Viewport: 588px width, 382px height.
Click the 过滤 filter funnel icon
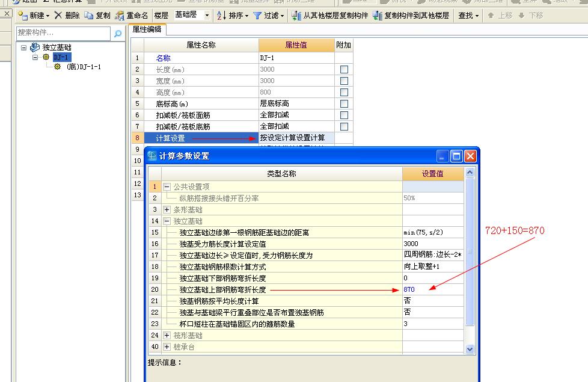(257, 16)
